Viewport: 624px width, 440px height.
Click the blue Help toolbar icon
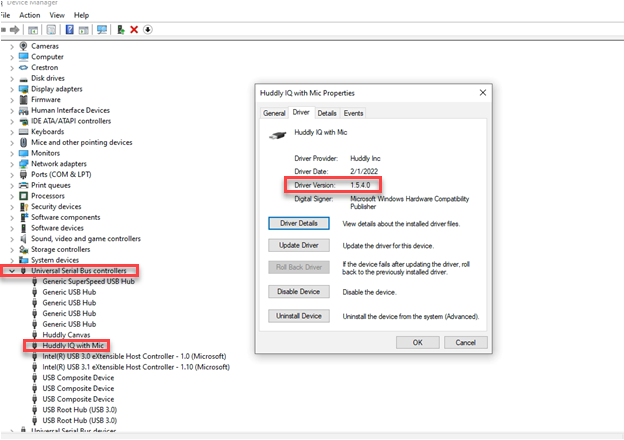(x=70, y=30)
